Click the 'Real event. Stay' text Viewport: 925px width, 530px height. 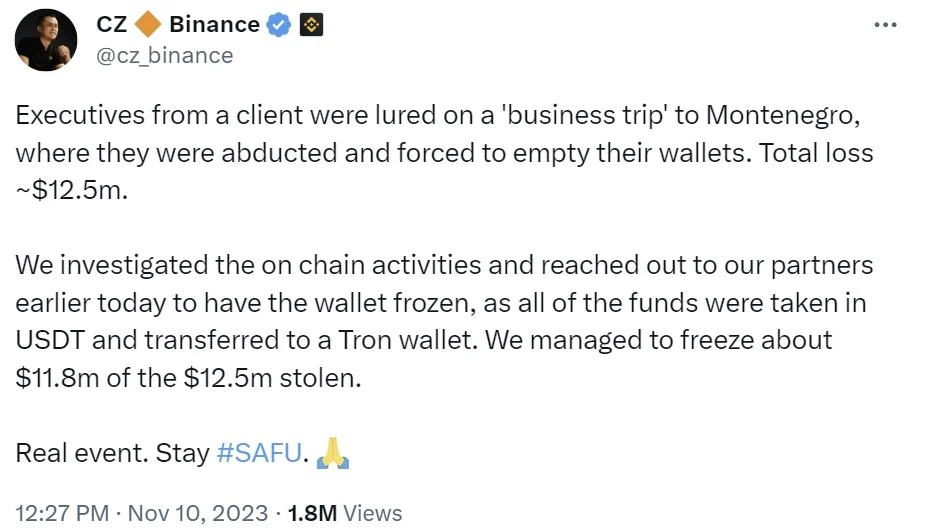point(111,453)
